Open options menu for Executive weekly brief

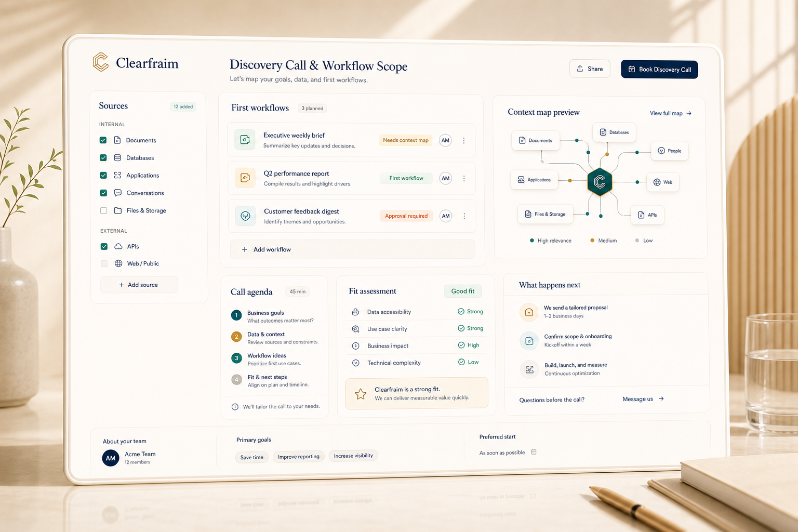point(464,140)
